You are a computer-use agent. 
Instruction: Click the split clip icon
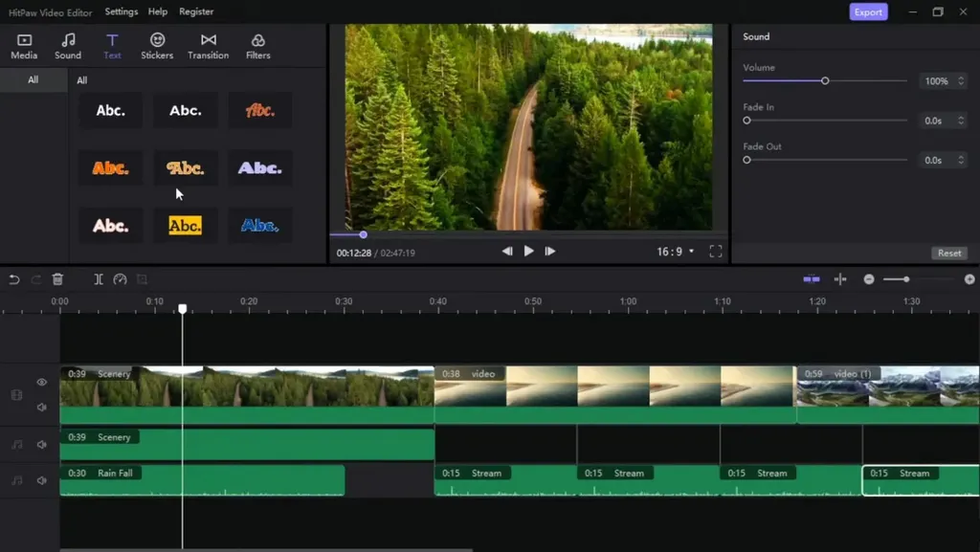[99, 279]
